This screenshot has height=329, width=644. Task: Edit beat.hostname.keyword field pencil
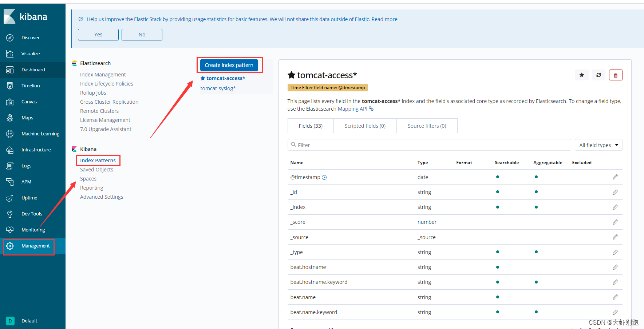pyautogui.click(x=615, y=282)
